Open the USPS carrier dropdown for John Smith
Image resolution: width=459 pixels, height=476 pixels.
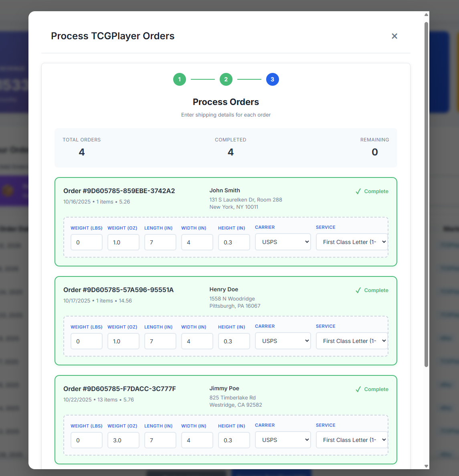pyautogui.click(x=283, y=242)
